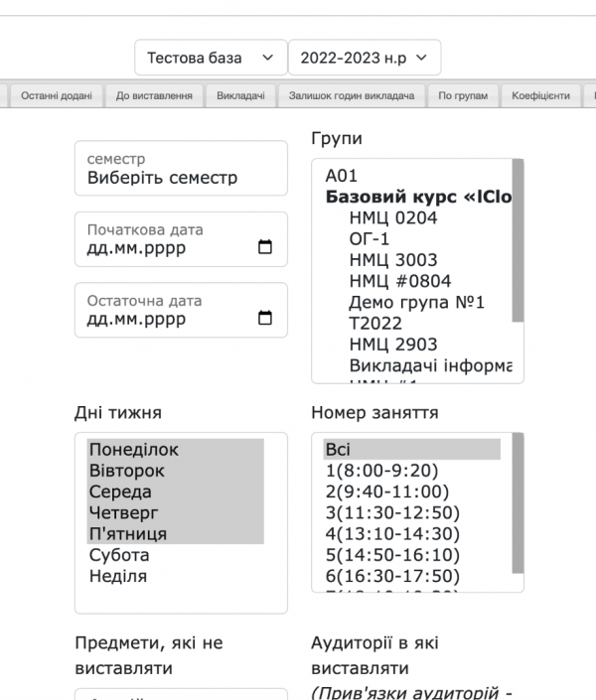This screenshot has height=700, width=596.
Task: Click the Групи list scrollbar
Action: [518, 248]
